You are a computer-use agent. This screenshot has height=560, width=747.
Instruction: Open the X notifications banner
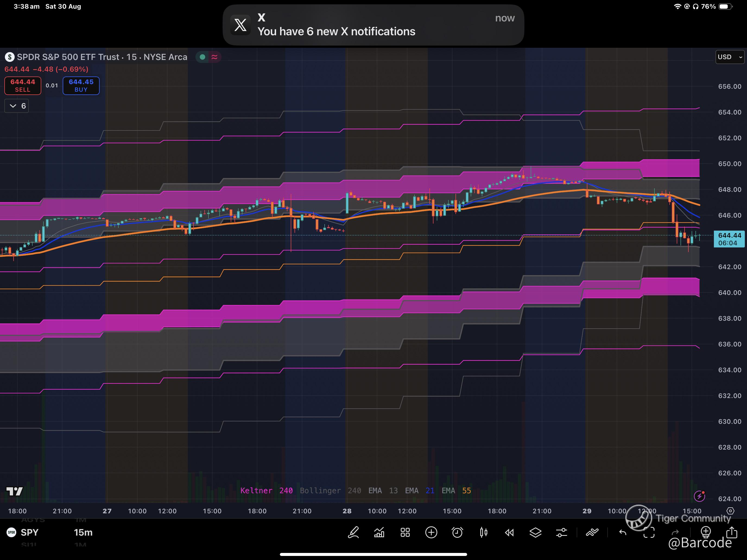coord(373,25)
